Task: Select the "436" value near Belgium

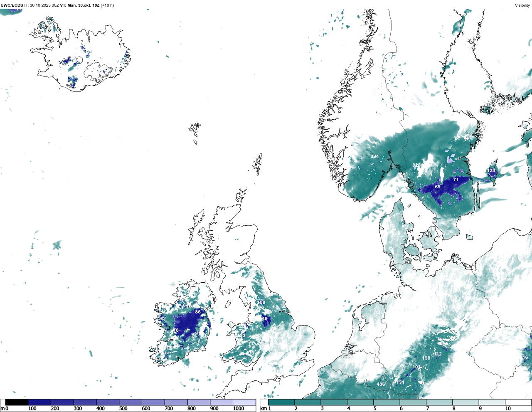Action: (381, 384)
